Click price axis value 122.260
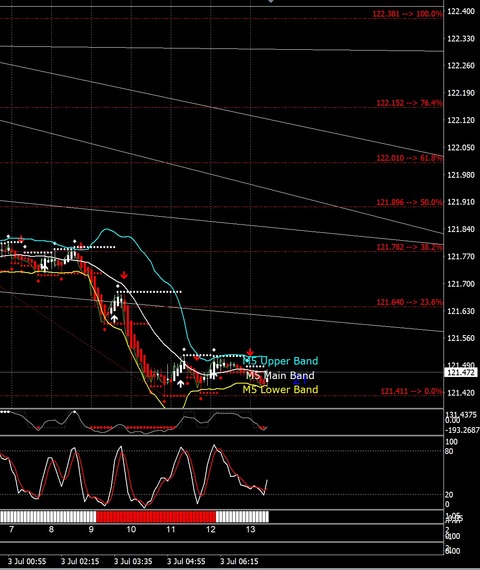480x570 pixels. [x=461, y=66]
